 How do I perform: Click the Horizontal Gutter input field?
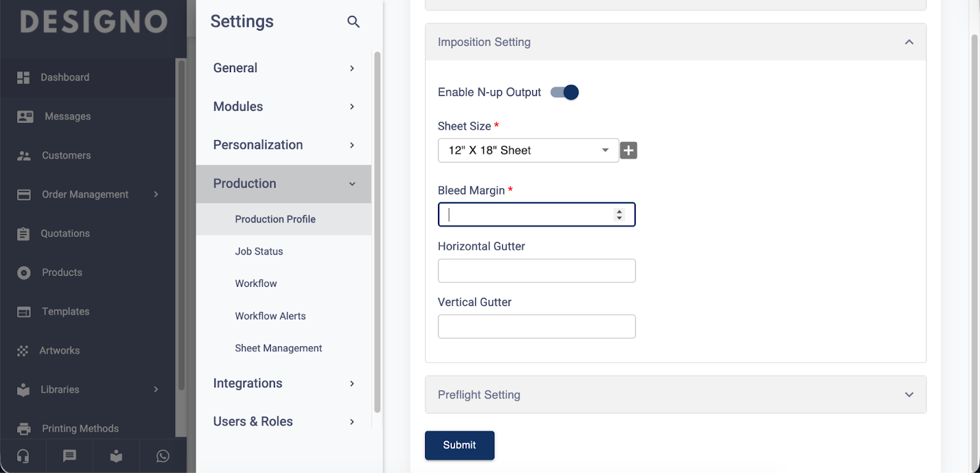click(537, 270)
